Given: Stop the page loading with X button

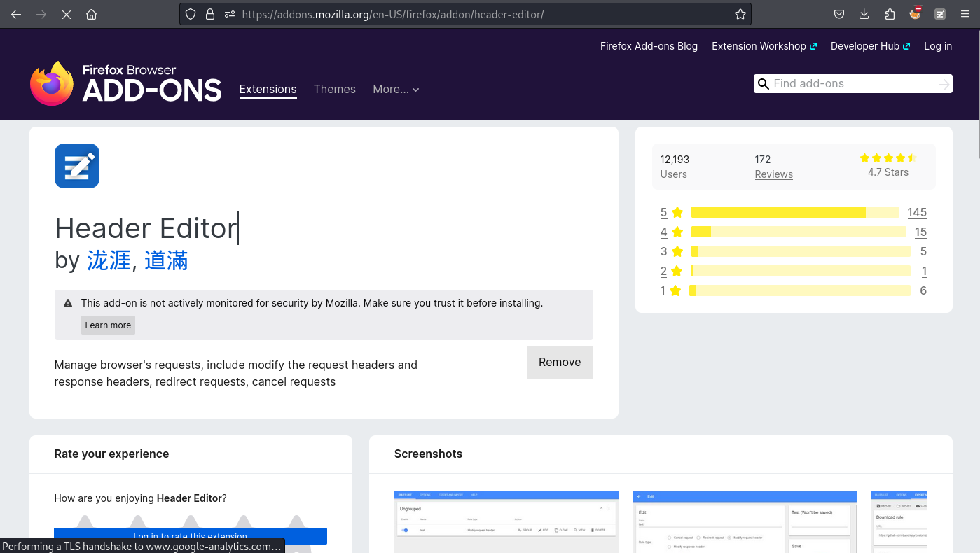Looking at the screenshot, I should pyautogui.click(x=67, y=14).
